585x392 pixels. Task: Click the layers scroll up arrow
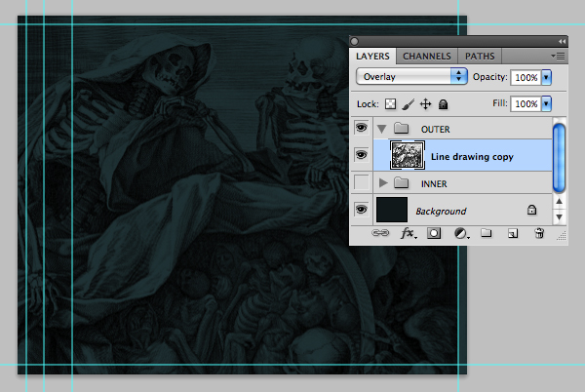(559, 202)
